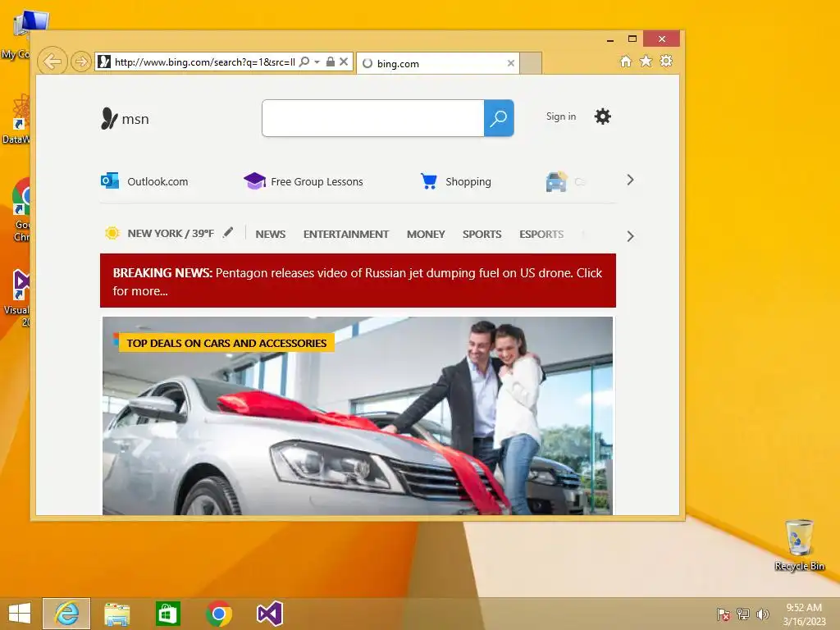The height and width of the screenshot is (630, 840).
Task: Open the ENTERTAINMENT section
Action: (x=346, y=234)
